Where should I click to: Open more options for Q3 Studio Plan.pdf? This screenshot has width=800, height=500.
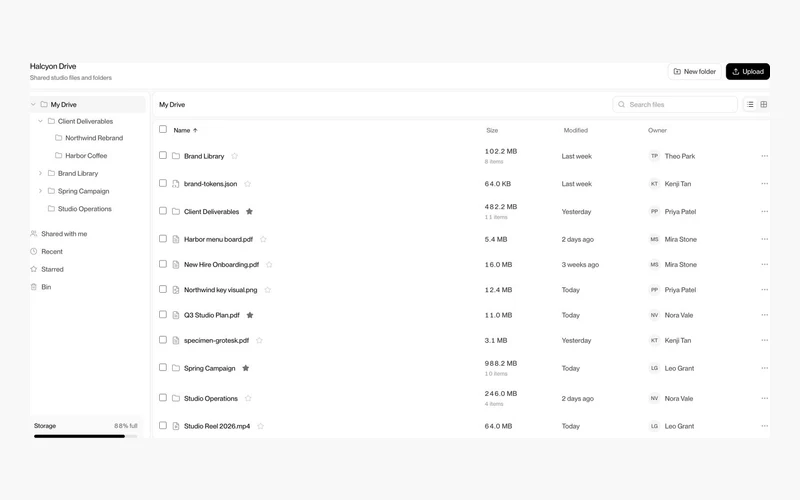coord(764,315)
